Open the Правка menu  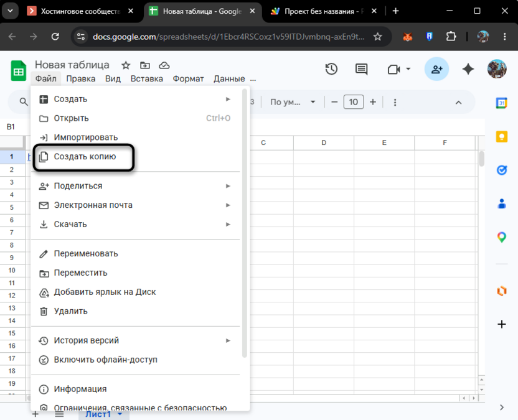tap(80, 78)
